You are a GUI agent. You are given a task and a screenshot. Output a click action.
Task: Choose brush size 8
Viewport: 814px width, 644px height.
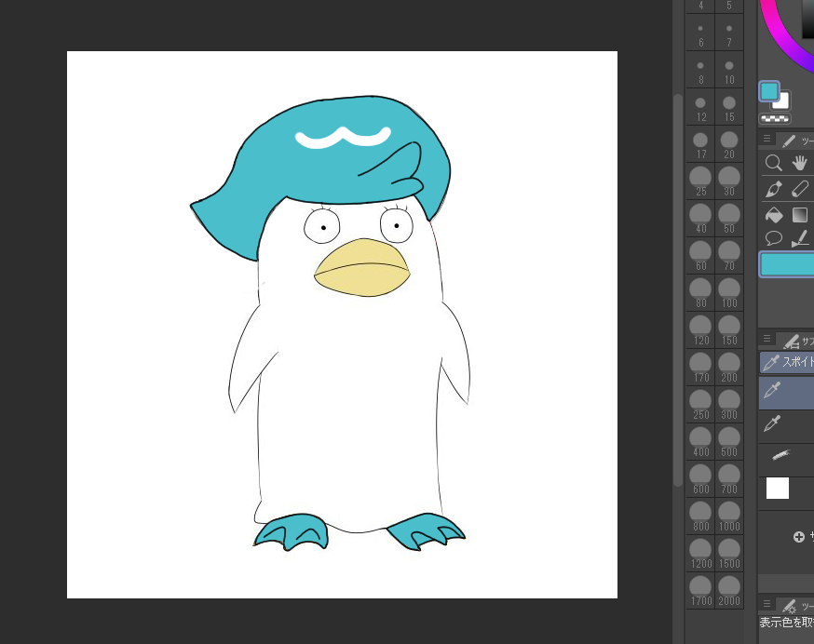700,70
